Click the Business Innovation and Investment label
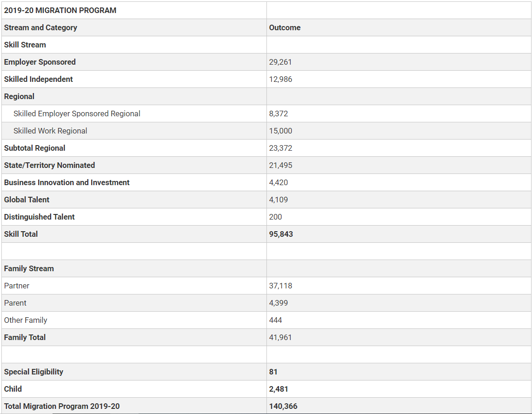This screenshot has width=532, height=414. (x=66, y=182)
